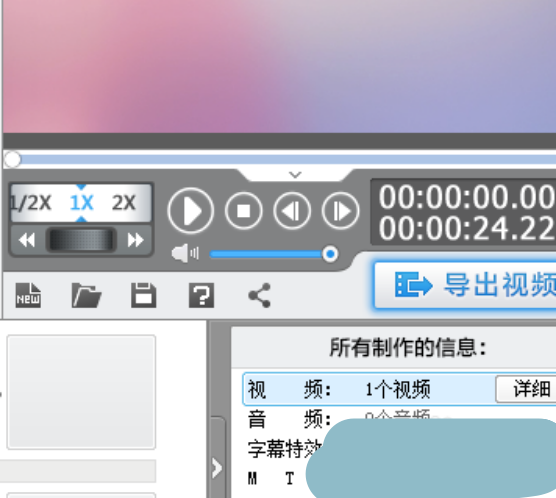Collapse the control panel chevron

click(295, 175)
